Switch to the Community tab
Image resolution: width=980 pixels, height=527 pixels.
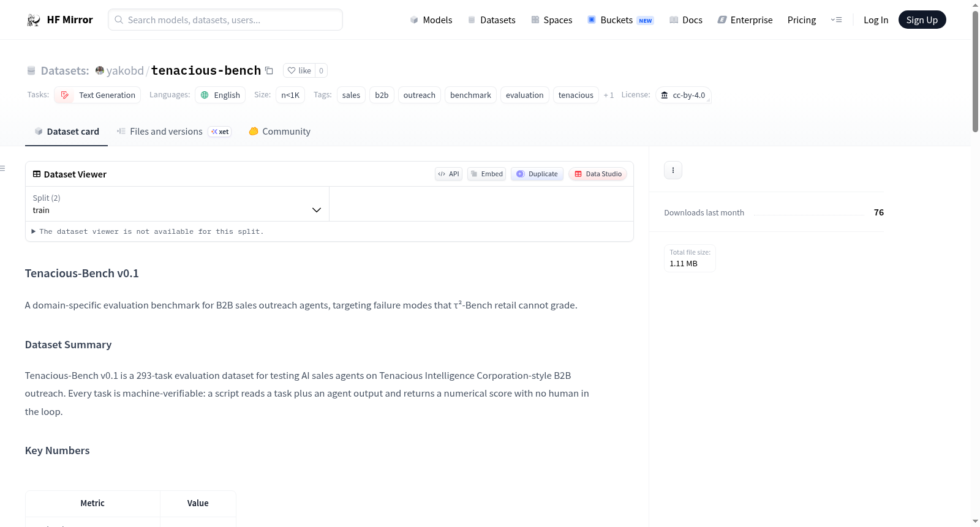click(x=279, y=132)
